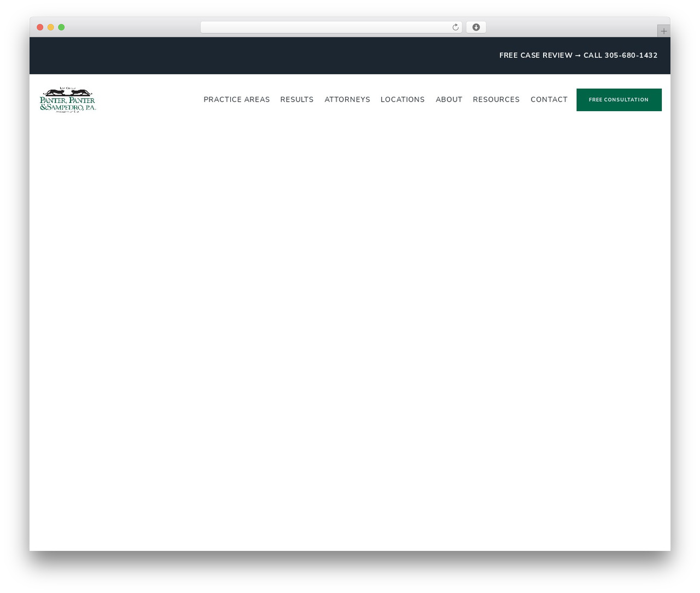
Task: Close the browser window with the red button
Action: [x=40, y=27]
